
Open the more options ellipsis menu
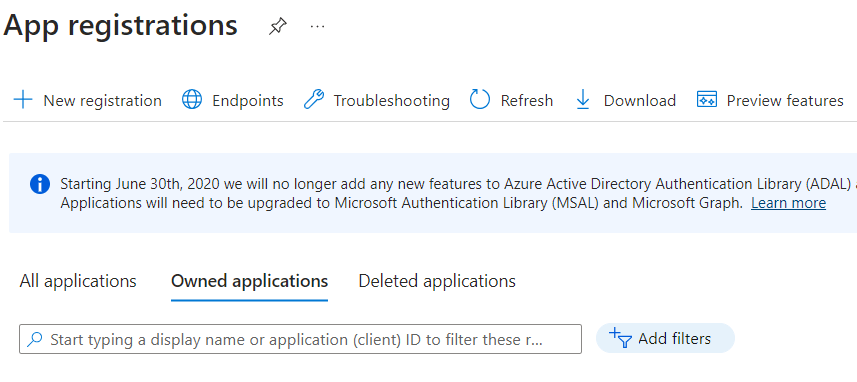tap(318, 26)
